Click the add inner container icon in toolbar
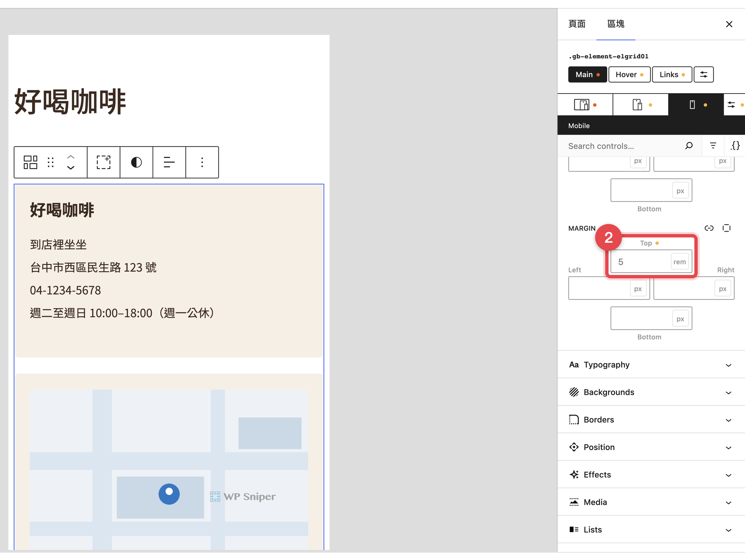This screenshot has height=560, width=745. coord(104,162)
